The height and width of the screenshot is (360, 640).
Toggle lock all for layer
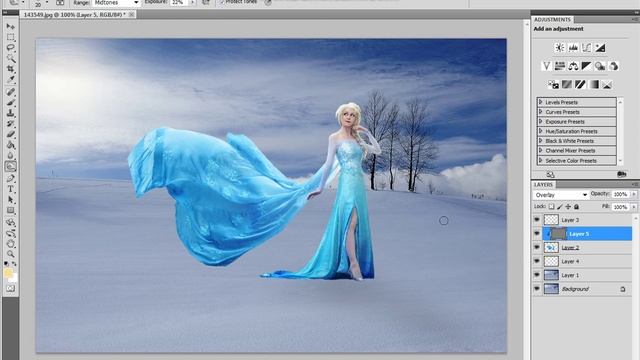576,207
